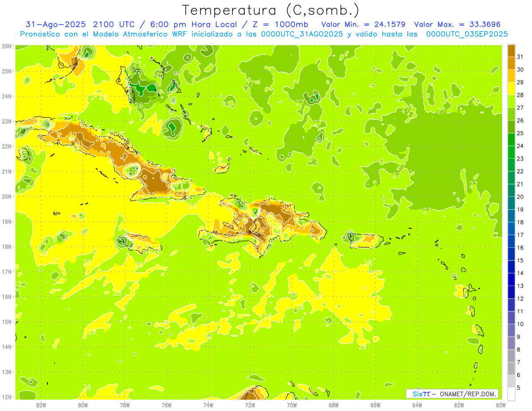Screen dimensions: 532x411
Task: Select the "19N" latitude axis label
Action: [6, 221]
